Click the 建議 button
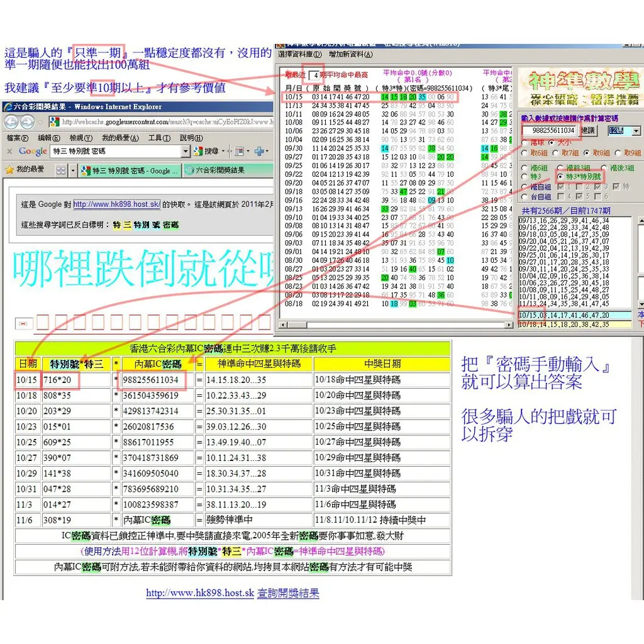Image resolution: width=644 pixels, height=644 pixels. click(588, 131)
